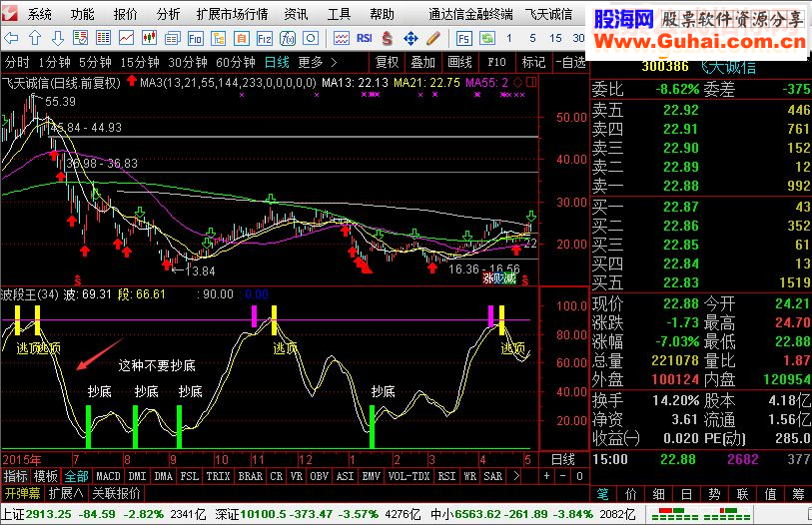Screen dimensions: 812x525
Task: Select the 60分钟 chart period
Action: 236,63
